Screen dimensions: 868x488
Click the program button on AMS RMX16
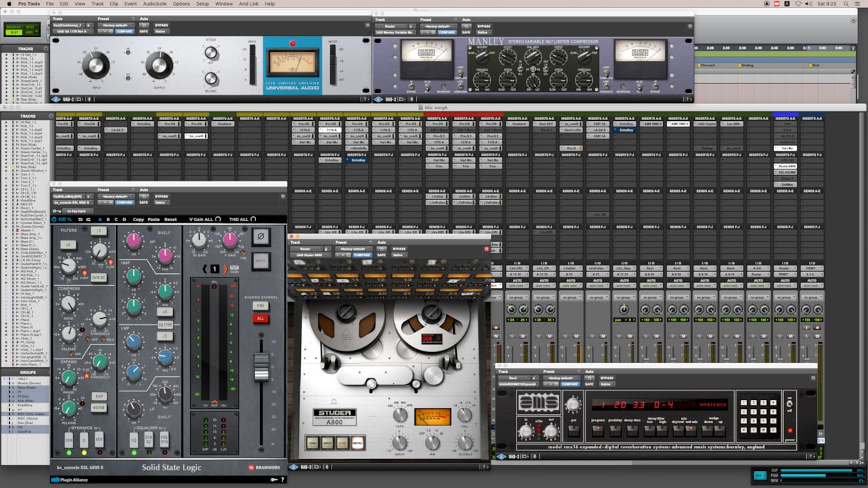tap(598, 432)
